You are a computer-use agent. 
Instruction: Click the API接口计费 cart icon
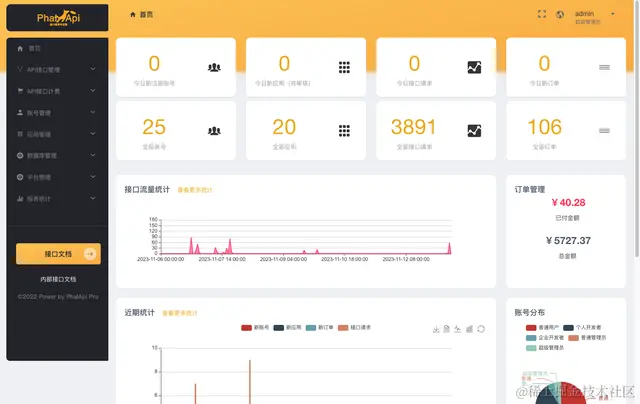(x=20, y=91)
